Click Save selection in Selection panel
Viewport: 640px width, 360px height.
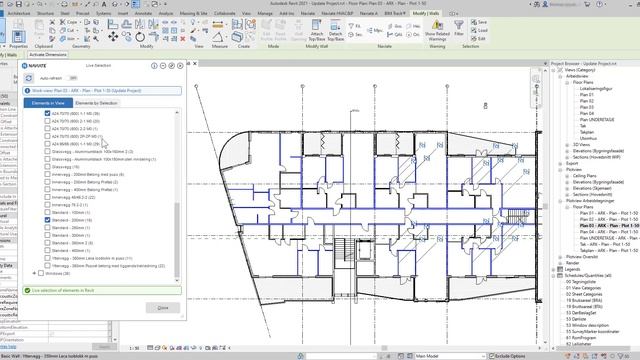click(479, 22)
